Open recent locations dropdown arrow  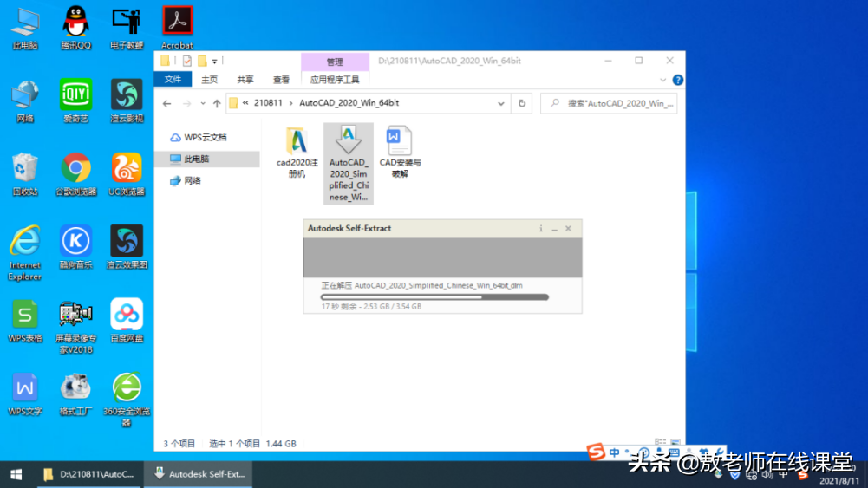pos(203,103)
